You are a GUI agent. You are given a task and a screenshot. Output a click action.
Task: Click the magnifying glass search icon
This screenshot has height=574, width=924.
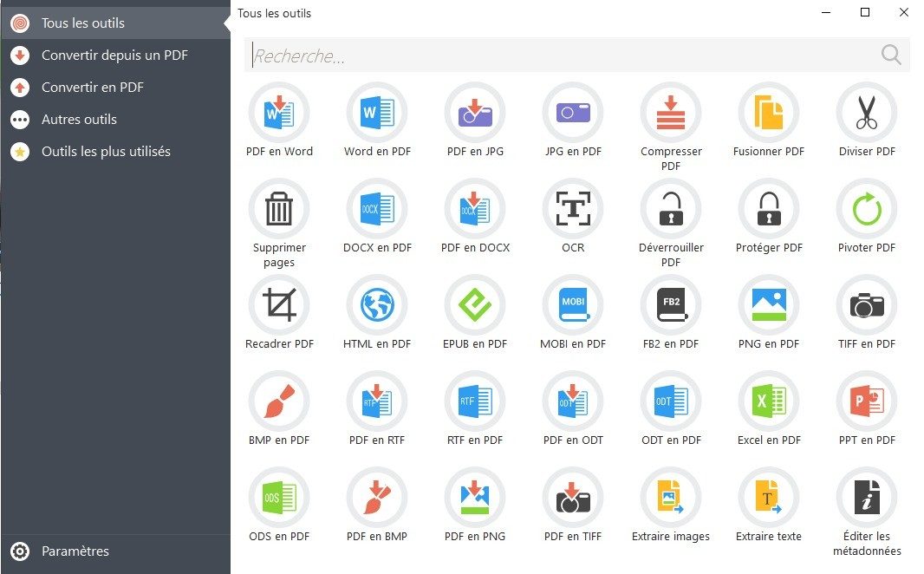tap(891, 55)
